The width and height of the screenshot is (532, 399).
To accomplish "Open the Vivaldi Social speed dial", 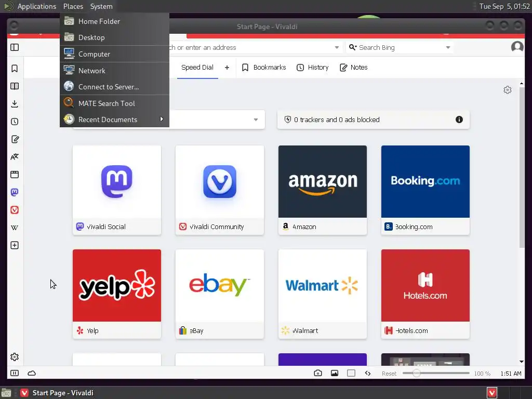I will coord(117,190).
